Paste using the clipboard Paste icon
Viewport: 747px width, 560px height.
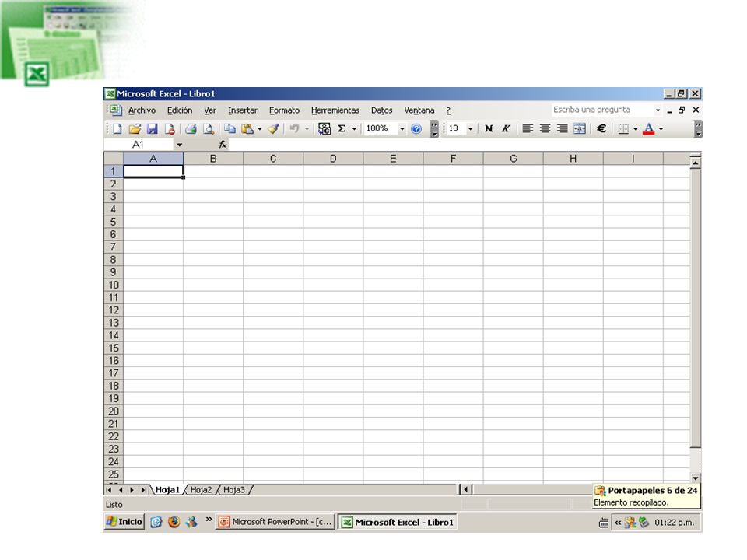pos(247,128)
